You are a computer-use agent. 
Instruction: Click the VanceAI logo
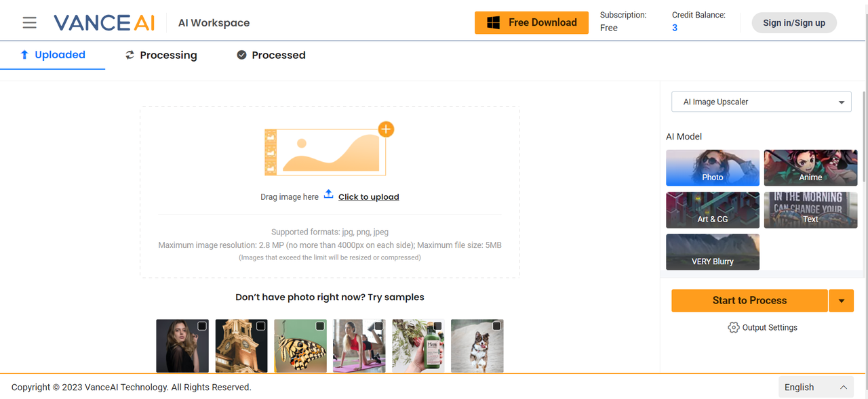(104, 23)
